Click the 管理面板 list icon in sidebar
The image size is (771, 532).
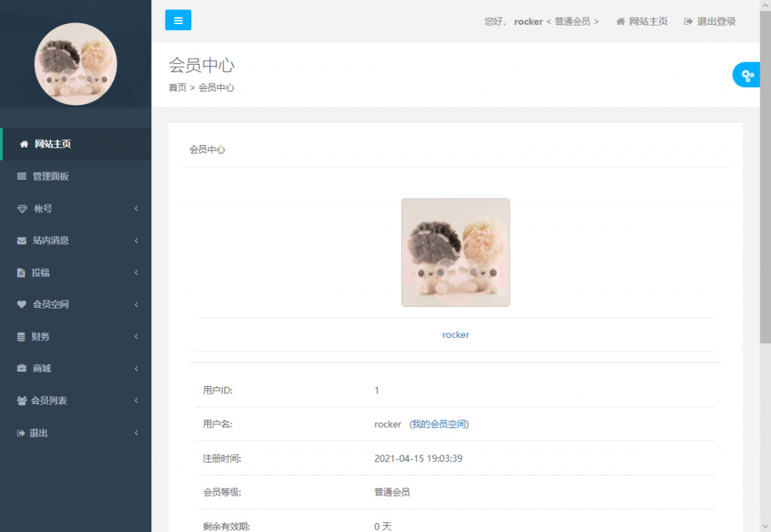pos(22,176)
